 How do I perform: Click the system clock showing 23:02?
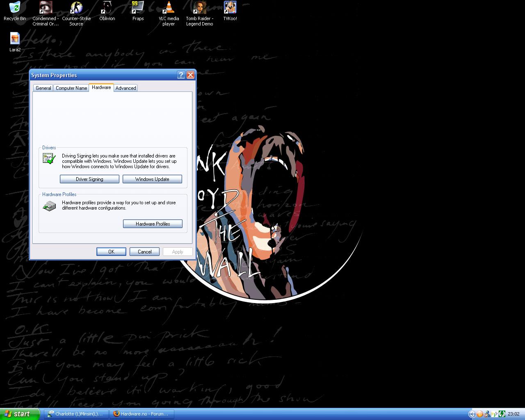pos(514,414)
